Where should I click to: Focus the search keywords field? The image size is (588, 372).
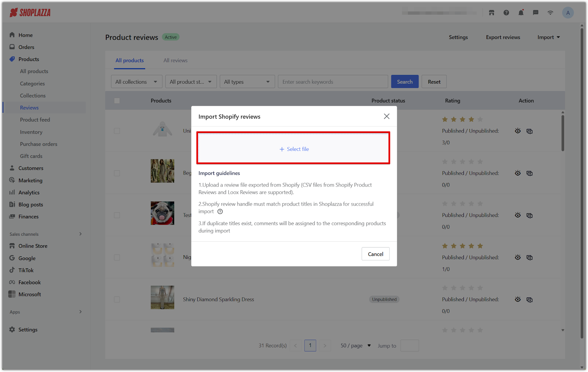333,82
